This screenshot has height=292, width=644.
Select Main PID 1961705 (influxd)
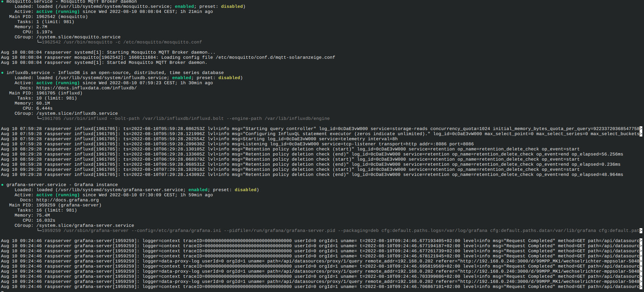(x=59, y=93)
